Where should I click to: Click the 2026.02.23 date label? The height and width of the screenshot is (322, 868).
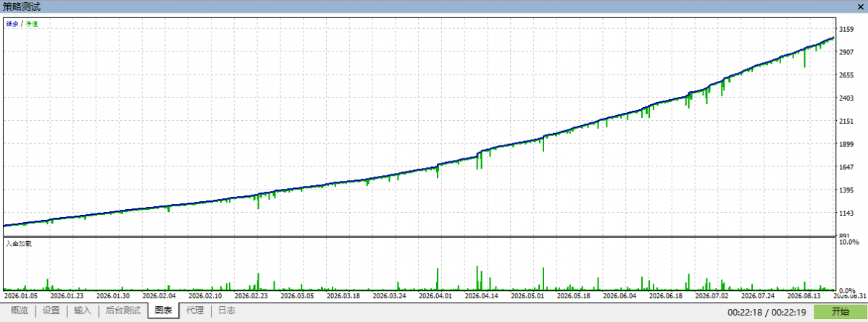point(251,296)
